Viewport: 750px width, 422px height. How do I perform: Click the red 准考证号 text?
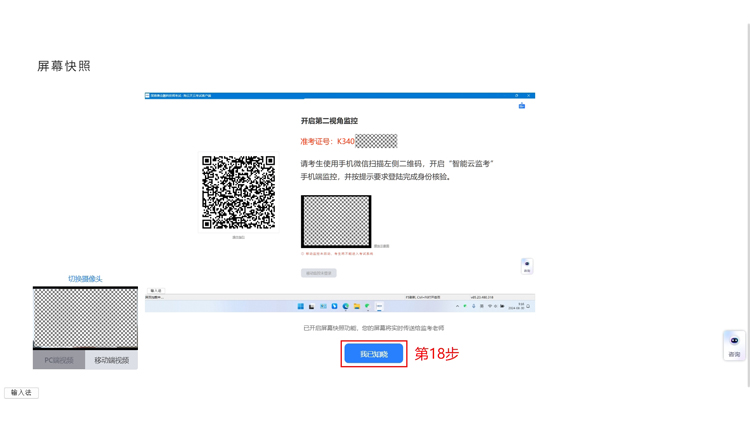[x=327, y=141]
